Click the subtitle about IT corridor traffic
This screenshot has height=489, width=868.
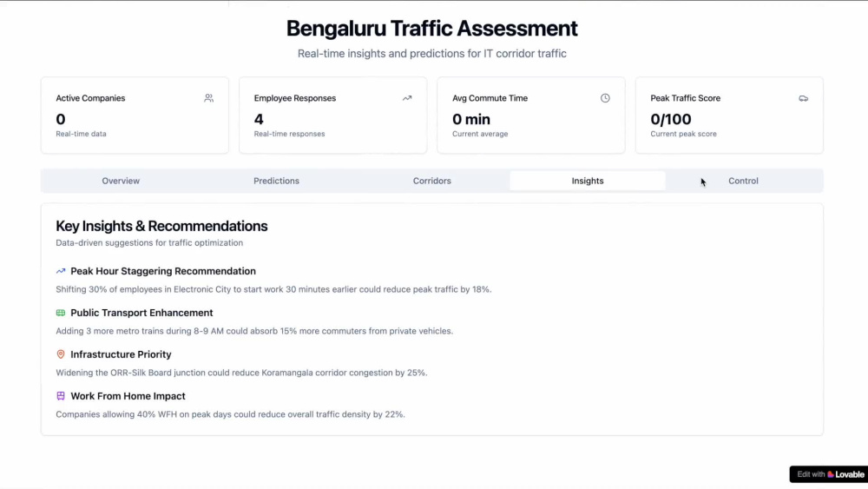point(431,54)
